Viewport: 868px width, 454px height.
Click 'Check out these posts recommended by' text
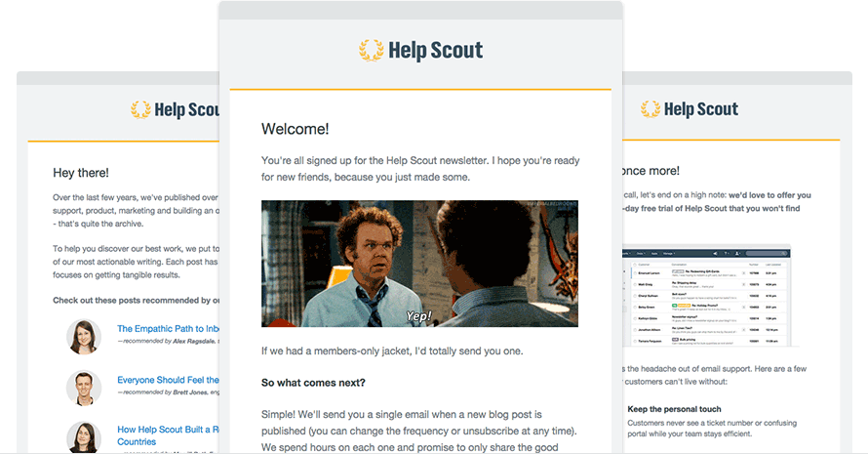(x=137, y=301)
